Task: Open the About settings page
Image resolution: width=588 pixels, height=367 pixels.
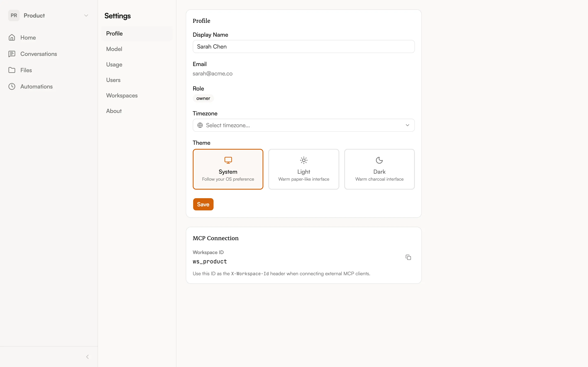Action: click(114, 111)
